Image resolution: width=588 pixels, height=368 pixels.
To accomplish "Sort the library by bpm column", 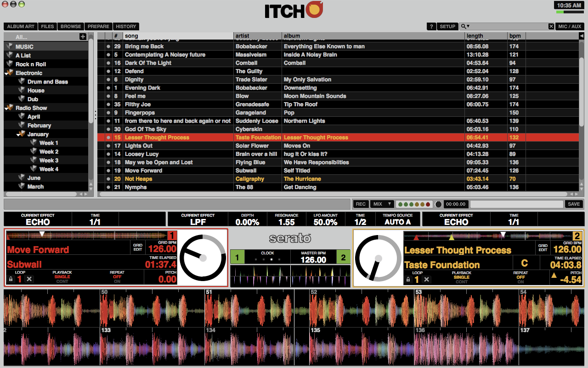I will 516,36.
